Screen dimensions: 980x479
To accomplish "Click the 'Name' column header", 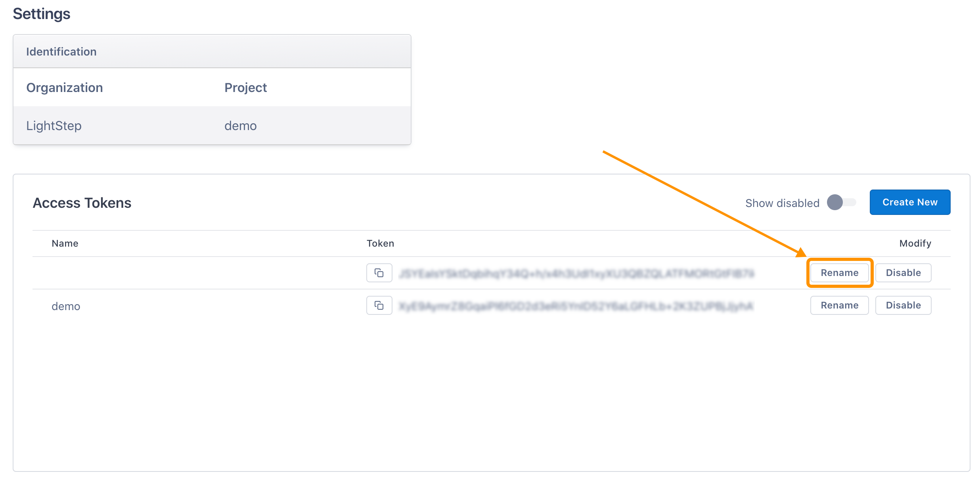I will point(65,243).
